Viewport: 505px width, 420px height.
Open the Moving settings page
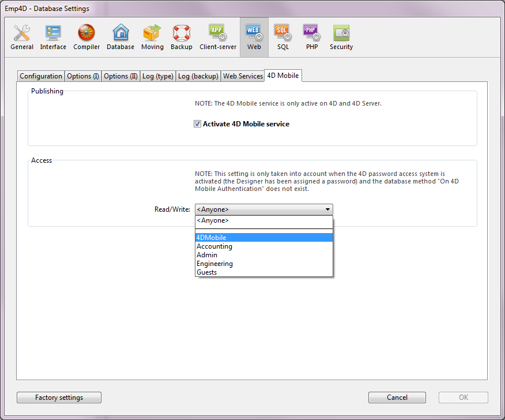(152, 37)
